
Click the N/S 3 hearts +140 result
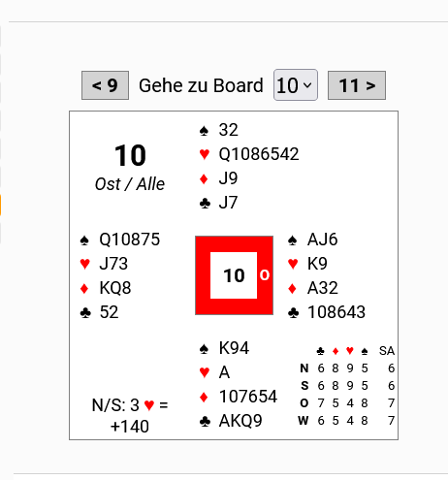click(130, 416)
